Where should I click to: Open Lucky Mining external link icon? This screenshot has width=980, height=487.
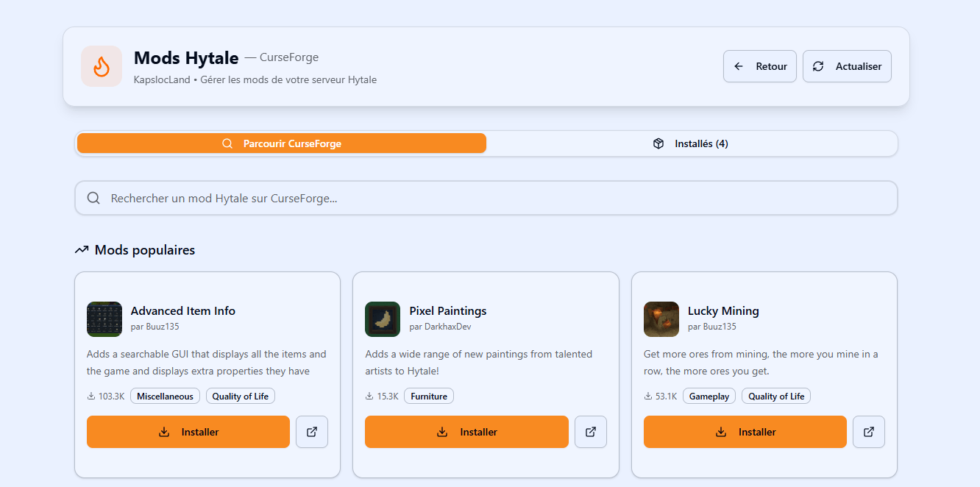point(869,432)
